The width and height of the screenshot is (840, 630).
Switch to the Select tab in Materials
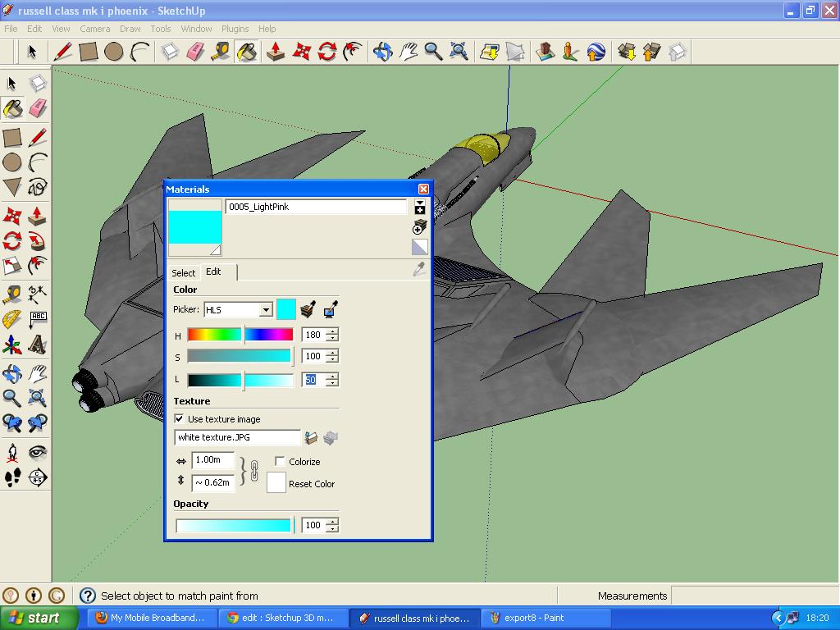[x=183, y=273]
